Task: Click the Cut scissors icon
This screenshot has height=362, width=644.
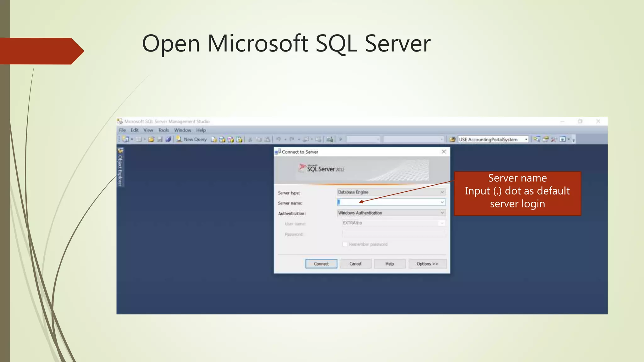Action: (250, 139)
